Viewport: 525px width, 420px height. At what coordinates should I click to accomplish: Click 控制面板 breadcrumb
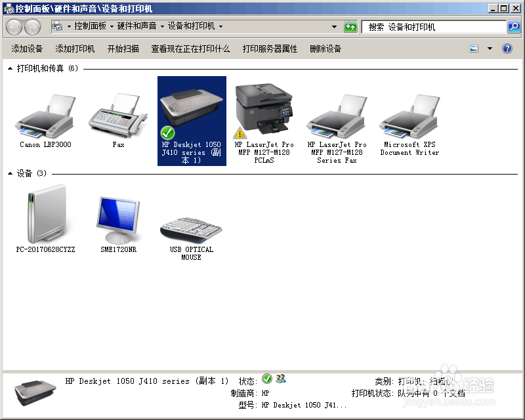90,26
